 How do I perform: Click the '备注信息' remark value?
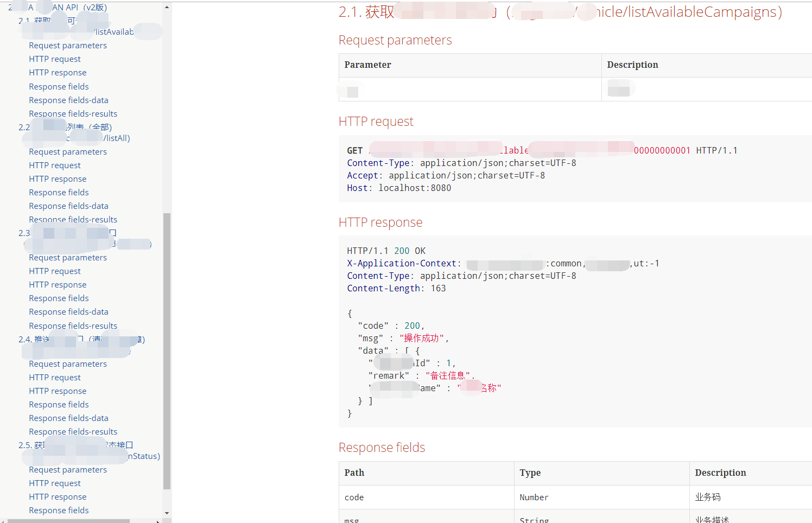point(448,376)
